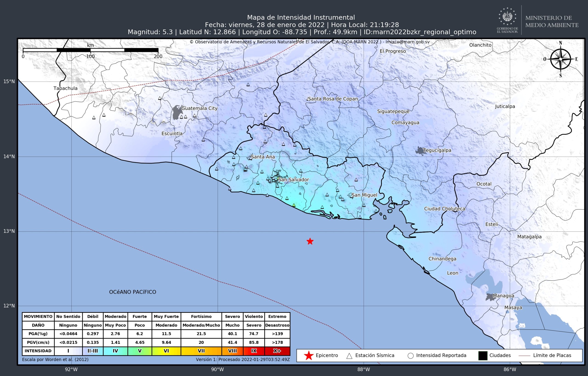588x376 pixels.
Task: Click the black and white km scale bar
Action: click(90, 50)
